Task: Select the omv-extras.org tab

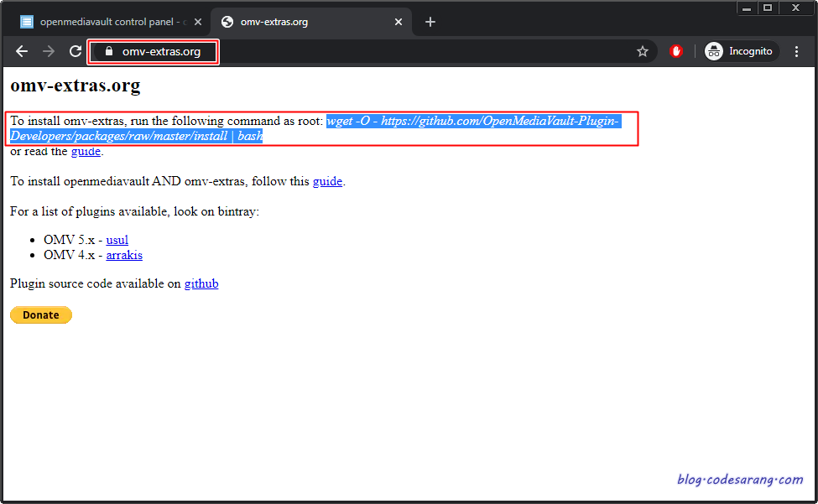Action: point(311,22)
